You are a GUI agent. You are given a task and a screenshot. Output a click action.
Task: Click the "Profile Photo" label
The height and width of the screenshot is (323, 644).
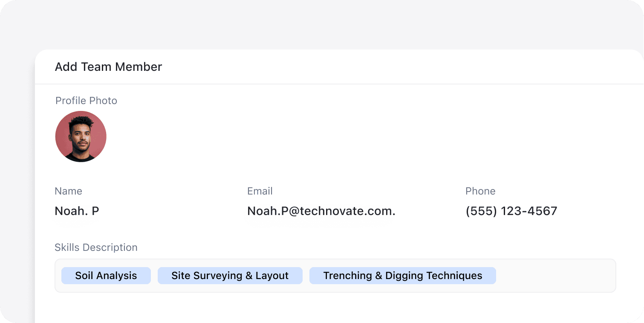pos(86,101)
